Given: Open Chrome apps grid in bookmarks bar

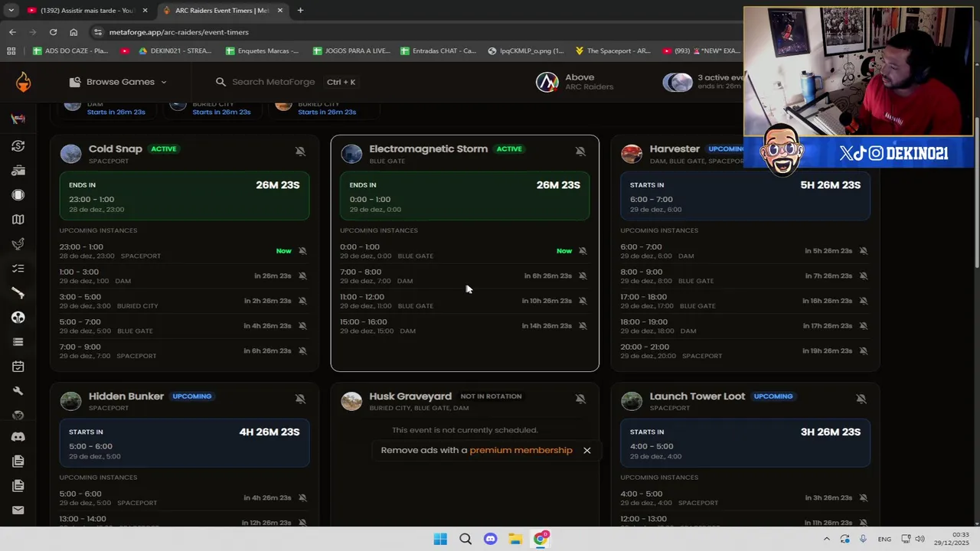Looking at the screenshot, I should click(11, 51).
